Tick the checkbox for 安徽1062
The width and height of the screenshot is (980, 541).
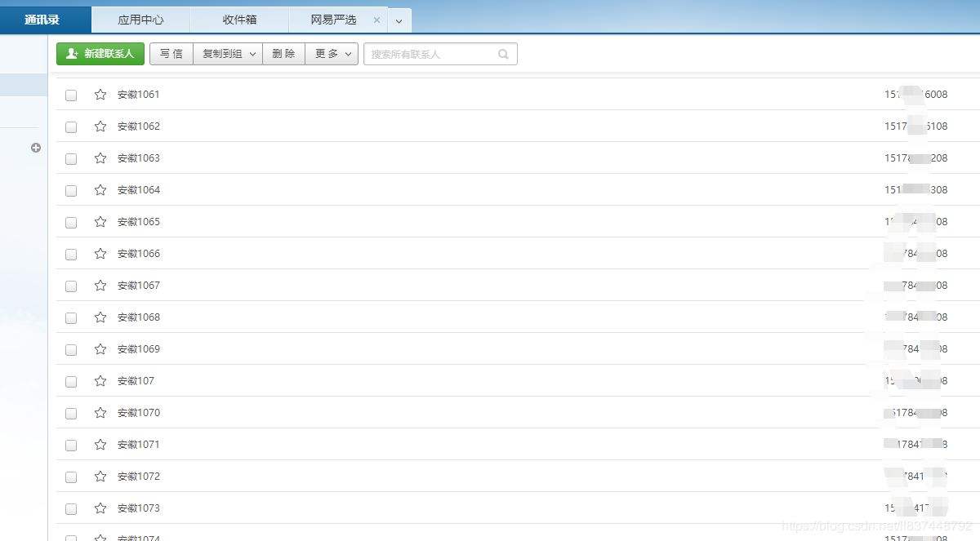71,127
